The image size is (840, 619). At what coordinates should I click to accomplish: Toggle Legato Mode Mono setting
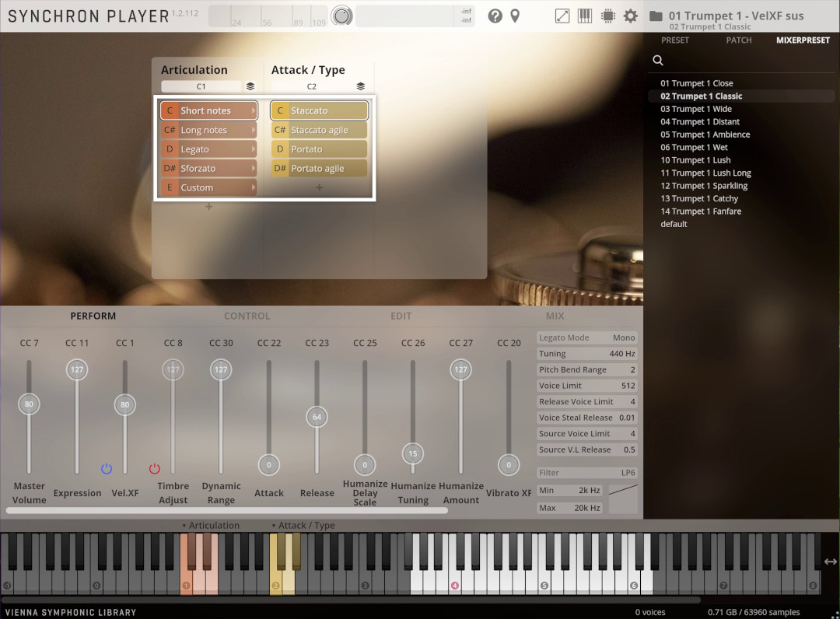[586, 337]
